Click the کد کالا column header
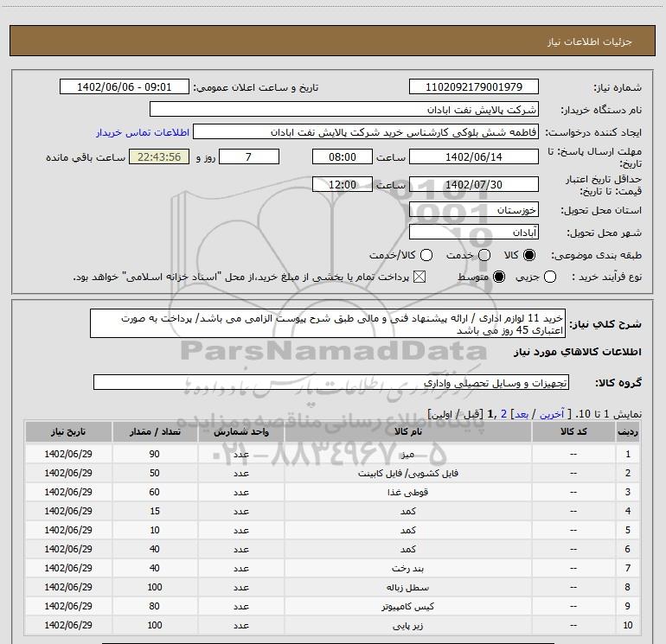The image size is (666, 644). click(573, 431)
